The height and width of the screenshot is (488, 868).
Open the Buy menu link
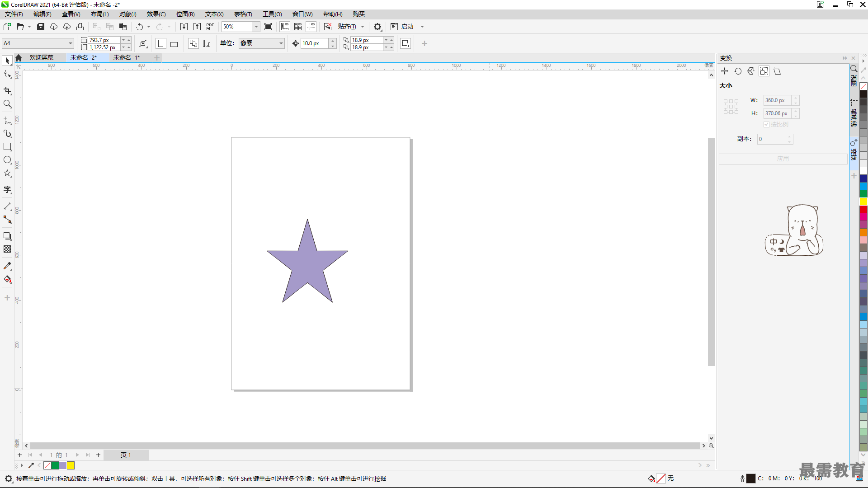pyautogui.click(x=359, y=14)
